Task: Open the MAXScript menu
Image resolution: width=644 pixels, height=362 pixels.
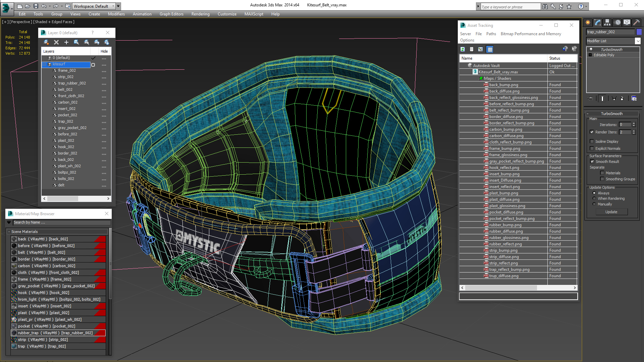Action: point(254,14)
